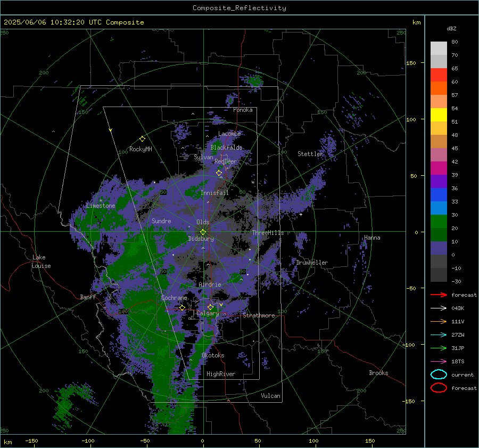
Task: Click the Olds city label
Action: tap(203, 222)
